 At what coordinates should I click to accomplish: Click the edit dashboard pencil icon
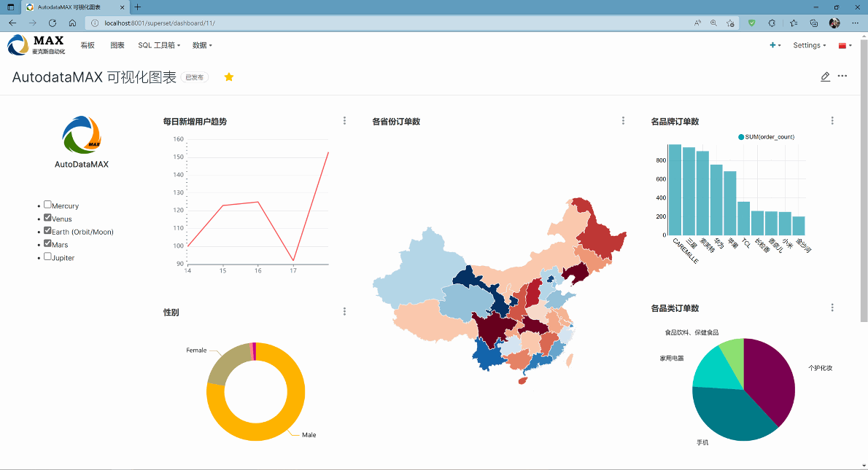825,77
